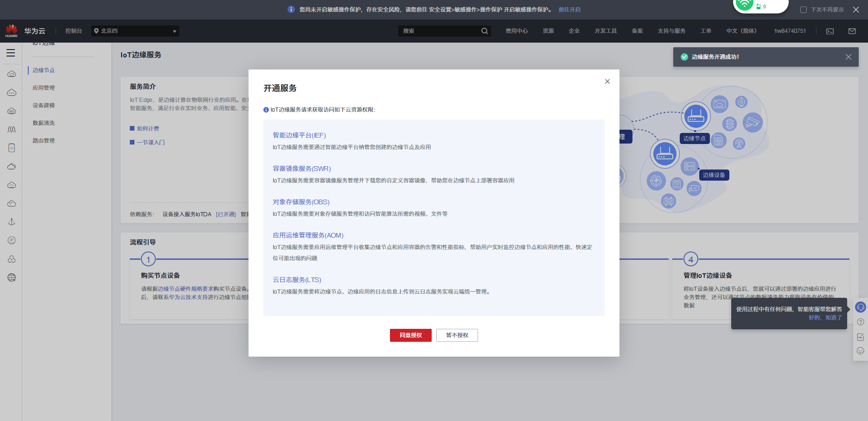Click the first cloud icon in left sidebar
The height and width of the screenshot is (421, 868).
click(12, 74)
